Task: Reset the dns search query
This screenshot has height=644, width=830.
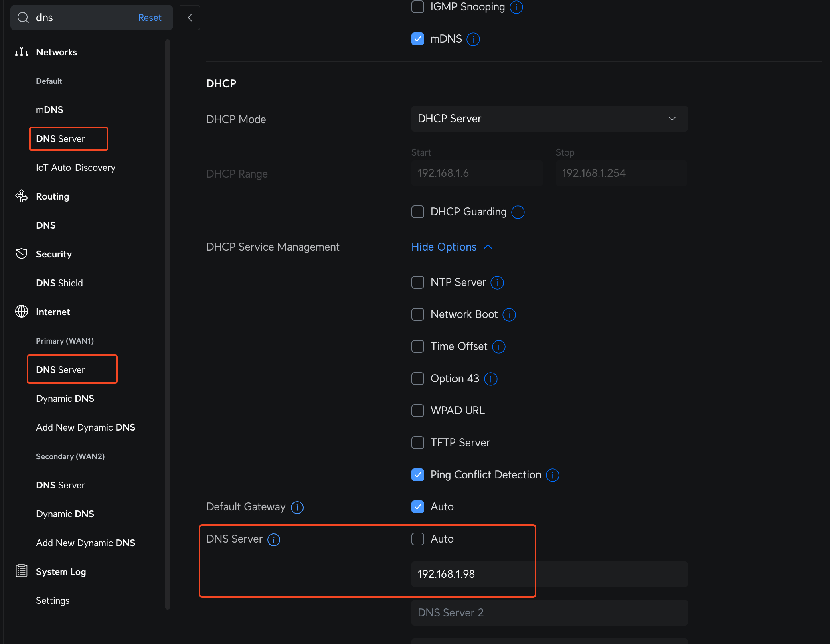Action: tap(150, 18)
